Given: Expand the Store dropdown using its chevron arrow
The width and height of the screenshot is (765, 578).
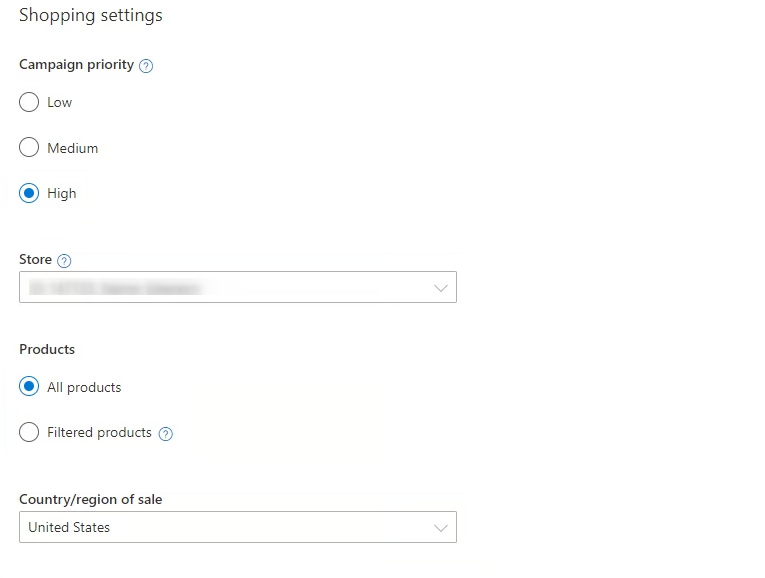Looking at the screenshot, I should coord(441,288).
